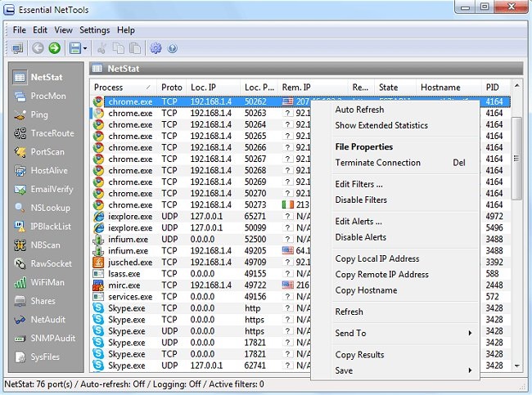Open the NetStat tool in sidebar
This screenshot has height=395, width=532.
point(38,78)
